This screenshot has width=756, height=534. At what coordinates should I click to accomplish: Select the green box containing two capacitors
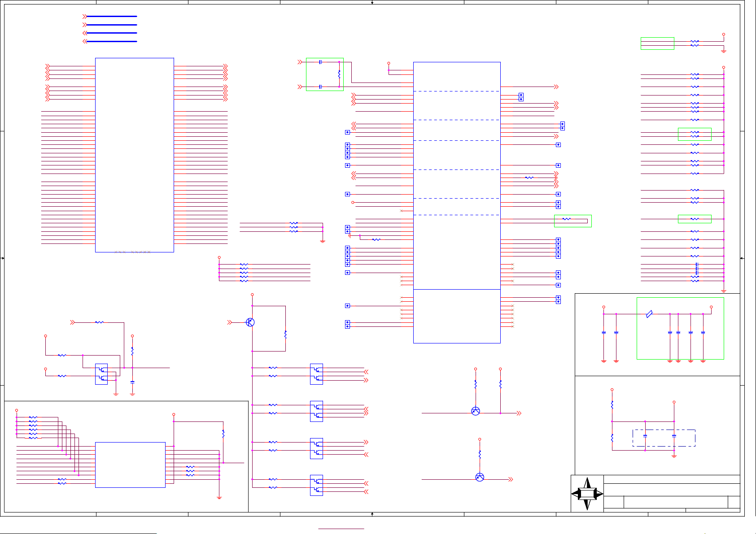(x=325, y=74)
